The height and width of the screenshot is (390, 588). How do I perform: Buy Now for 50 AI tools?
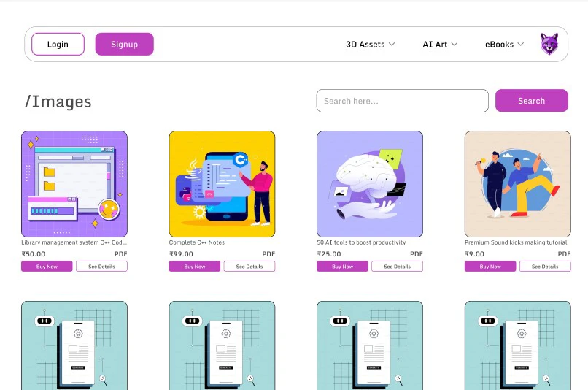click(x=342, y=266)
